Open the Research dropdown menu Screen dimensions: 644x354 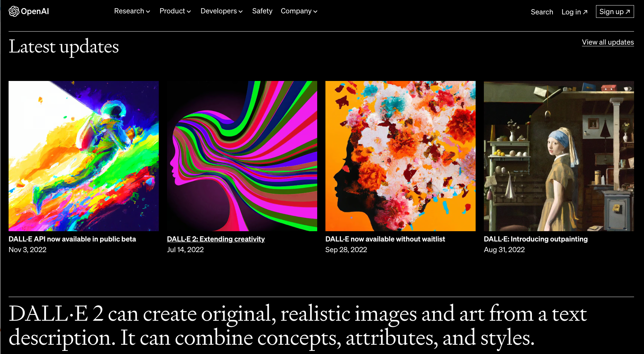click(x=132, y=11)
